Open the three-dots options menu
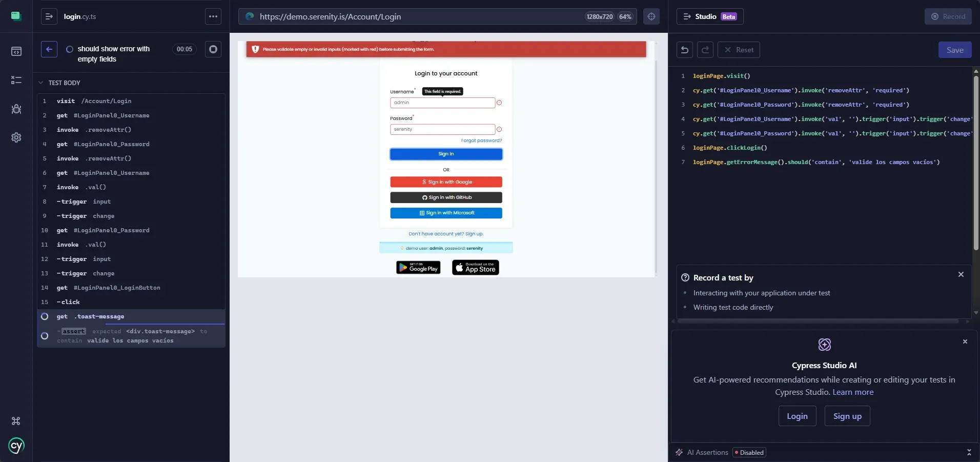 click(x=213, y=16)
